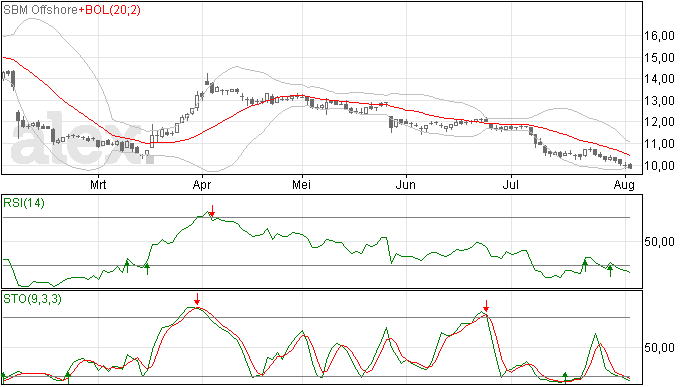The width and height of the screenshot is (690, 387).
Task: Click the Apr month label
Action: [x=202, y=184]
